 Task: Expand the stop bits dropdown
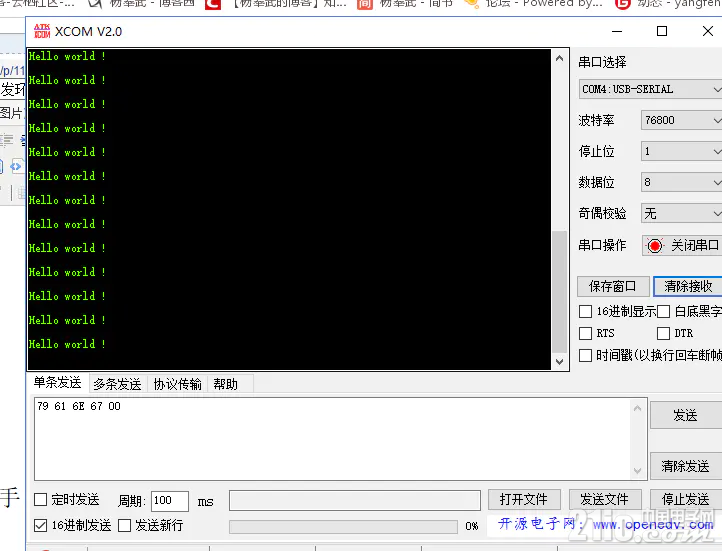click(x=681, y=151)
